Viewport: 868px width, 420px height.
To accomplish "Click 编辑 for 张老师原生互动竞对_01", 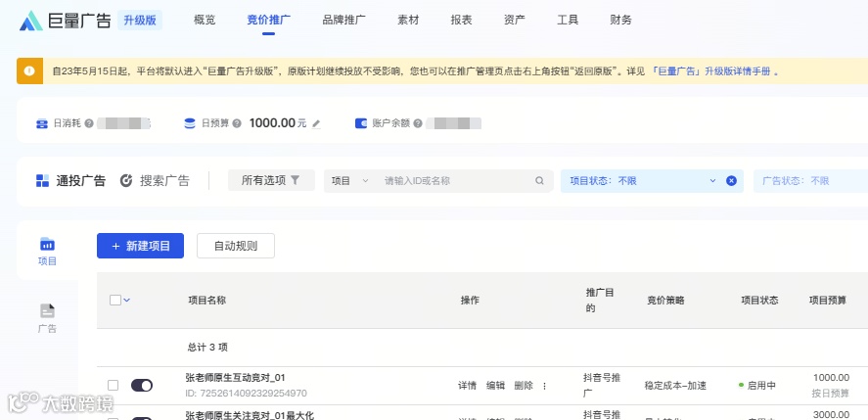I will pyautogui.click(x=495, y=386).
